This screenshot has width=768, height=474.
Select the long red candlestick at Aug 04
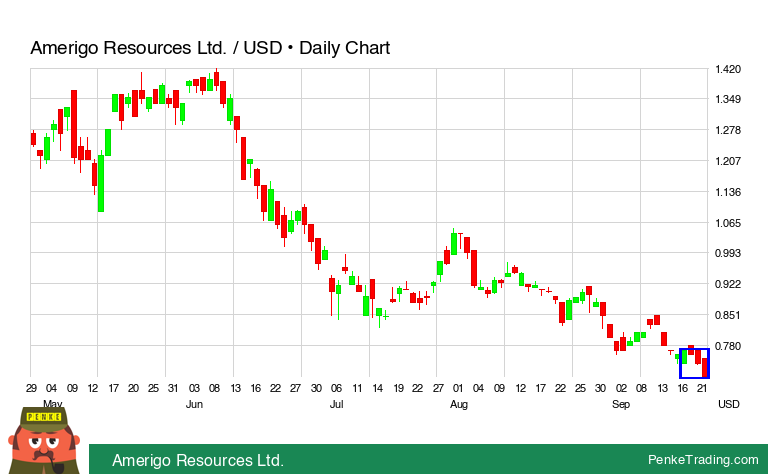tap(474, 268)
